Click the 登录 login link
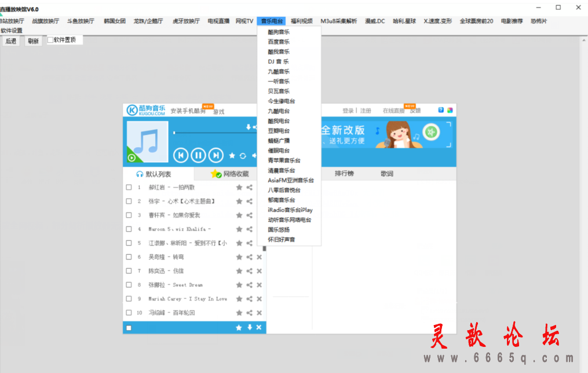Screen dimensions: 588x373 click(348, 111)
